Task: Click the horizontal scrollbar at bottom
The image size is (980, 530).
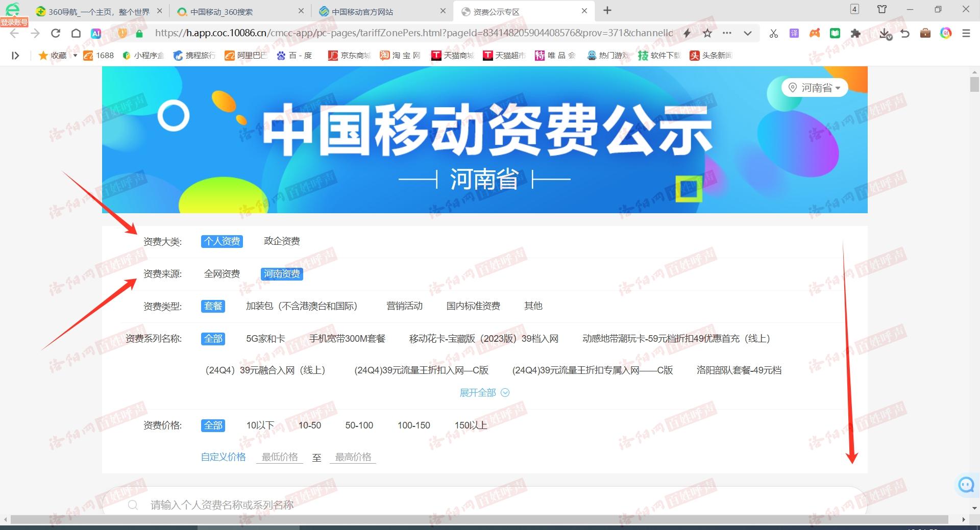Action: 479,519
